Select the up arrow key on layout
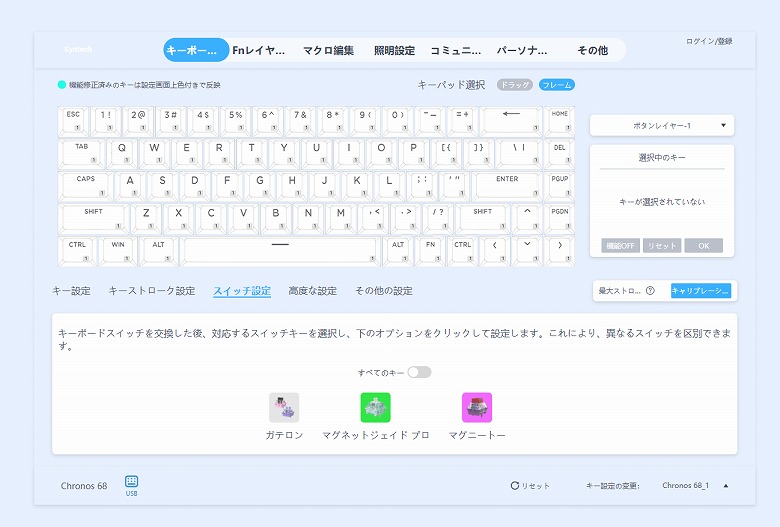 (x=527, y=218)
